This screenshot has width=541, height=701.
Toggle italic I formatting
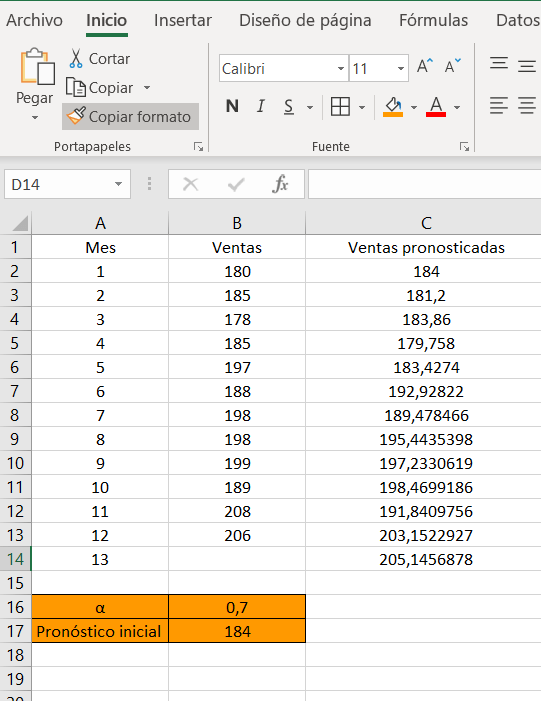pyautogui.click(x=261, y=106)
